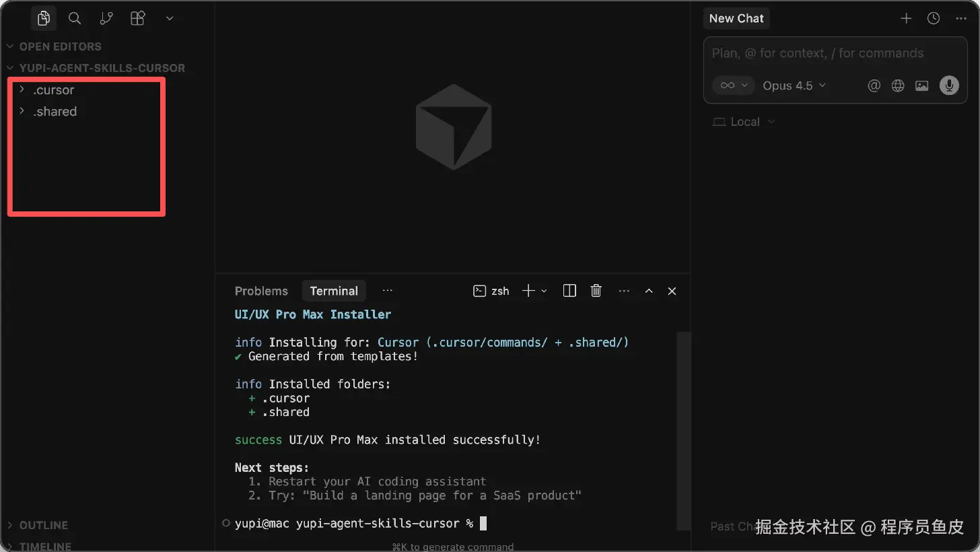This screenshot has width=980, height=552.
Task: Open the new terminal profile dropdown arrow
Action: pyautogui.click(x=545, y=291)
